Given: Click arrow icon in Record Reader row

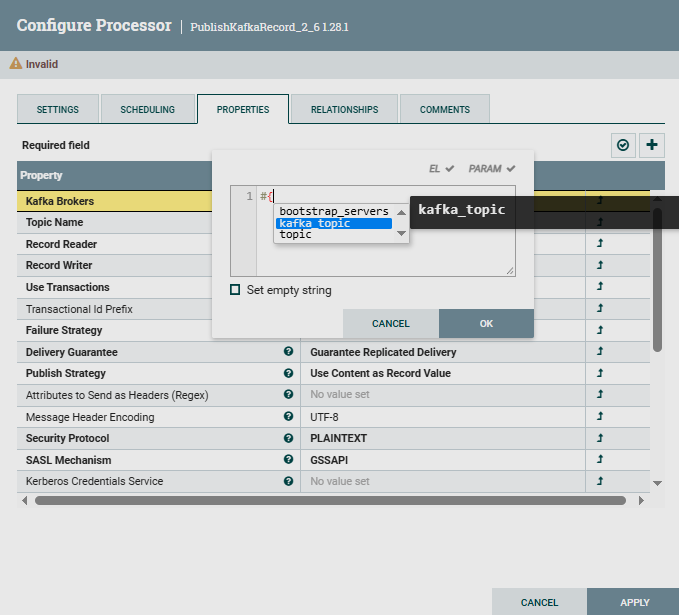Looking at the screenshot, I should [x=600, y=244].
